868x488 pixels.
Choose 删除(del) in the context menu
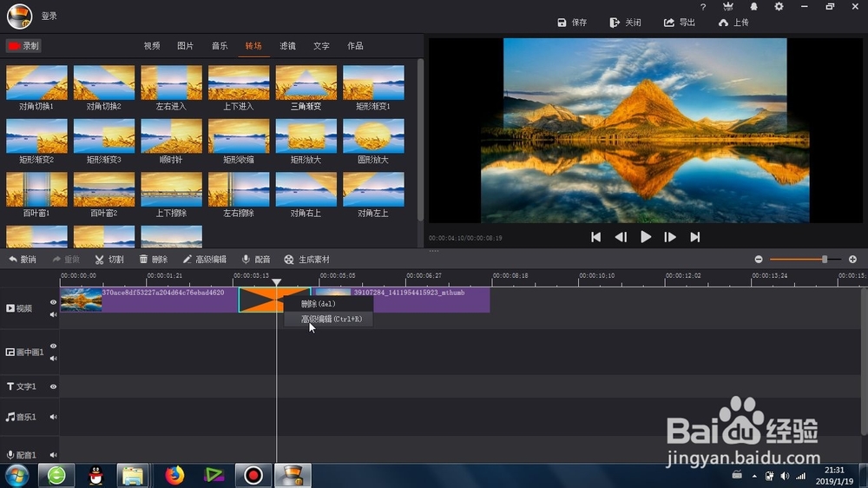(328, 304)
